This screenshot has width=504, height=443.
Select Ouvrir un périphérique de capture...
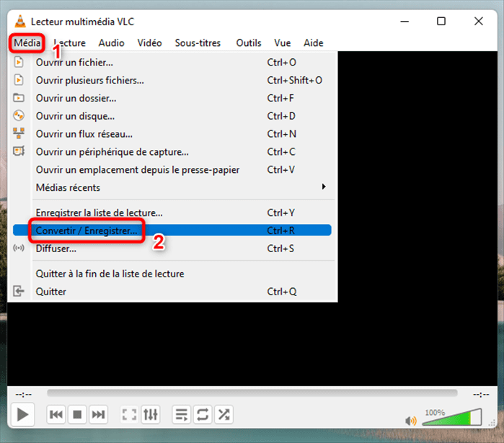(x=172, y=151)
